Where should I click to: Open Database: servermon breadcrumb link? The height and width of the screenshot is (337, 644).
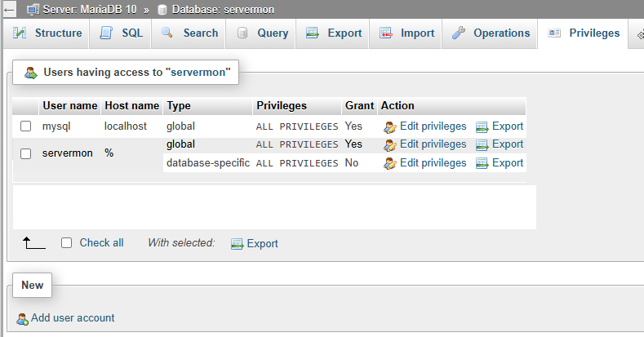click(223, 10)
